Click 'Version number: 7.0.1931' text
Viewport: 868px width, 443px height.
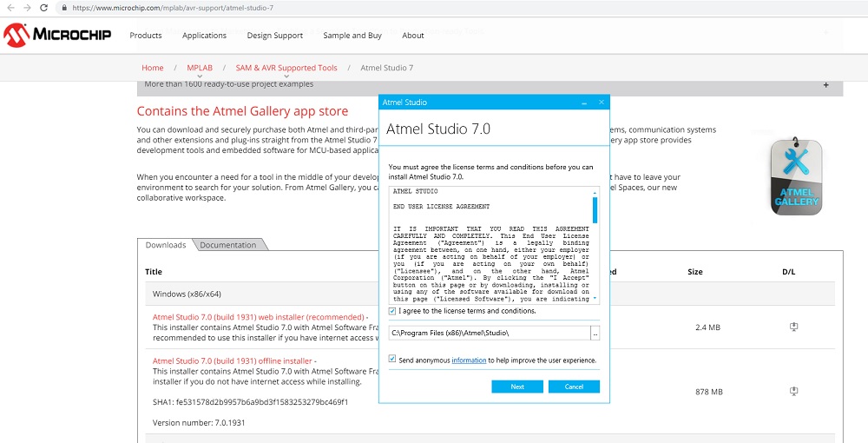199,422
